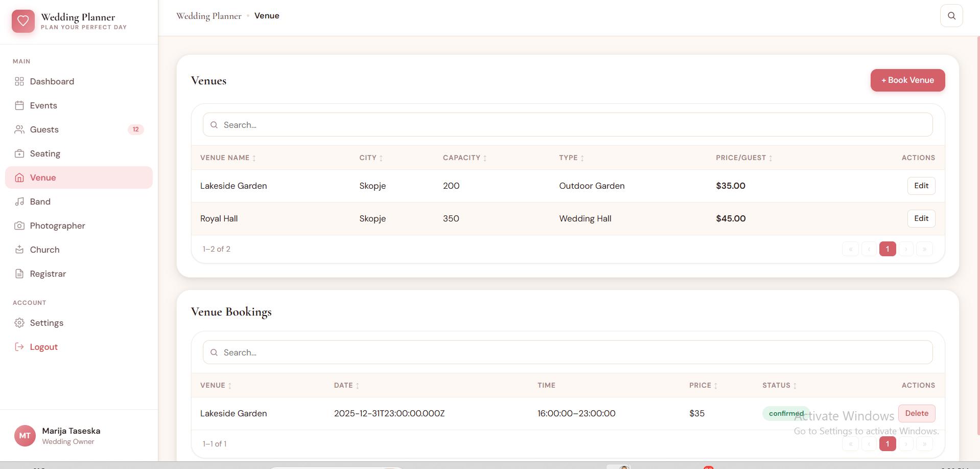The width and height of the screenshot is (980, 469).
Task: Open the Seating menu item
Action: coord(45,153)
